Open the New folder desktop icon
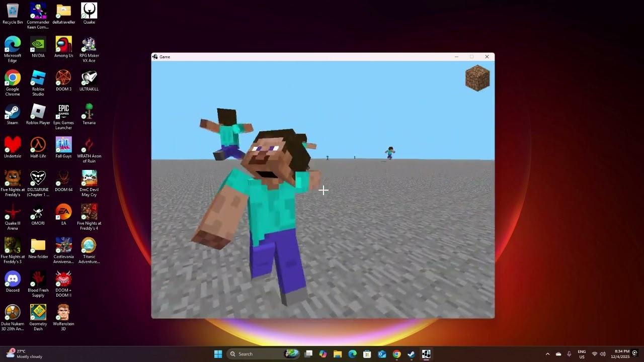 point(38,248)
